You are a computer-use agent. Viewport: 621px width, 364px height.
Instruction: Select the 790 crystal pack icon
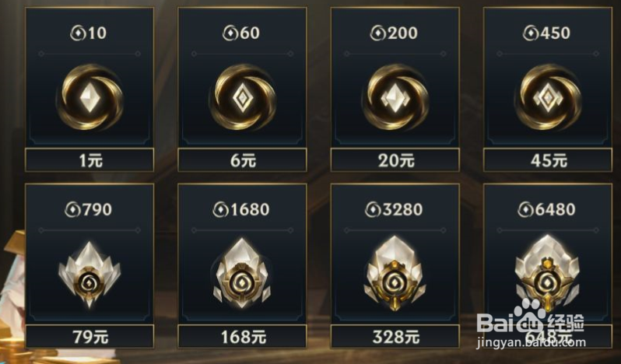89,275
